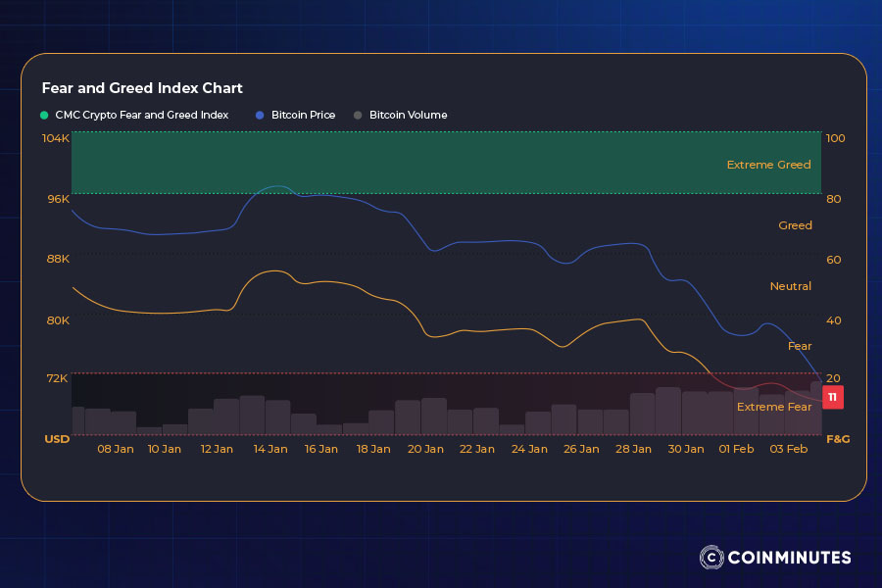Select the 14 Jan date marker
The image size is (882, 588).
coord(270,449)
